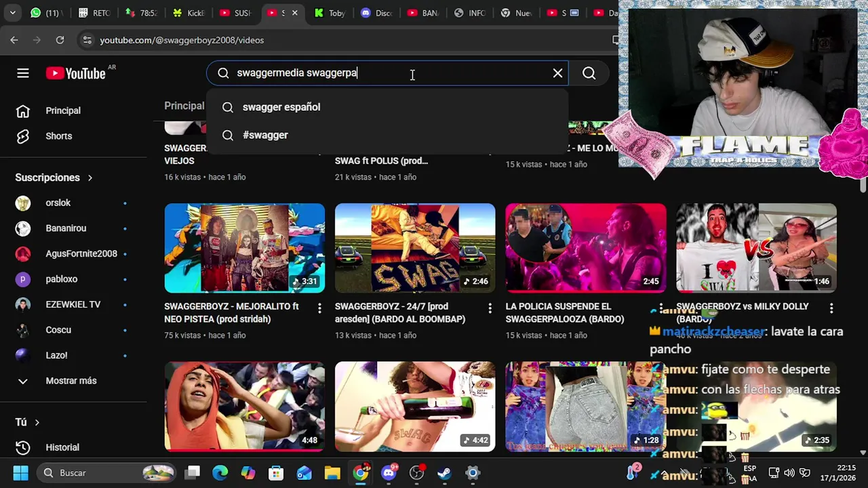Open options menu for 24/7 video

[x=490, y=308]
